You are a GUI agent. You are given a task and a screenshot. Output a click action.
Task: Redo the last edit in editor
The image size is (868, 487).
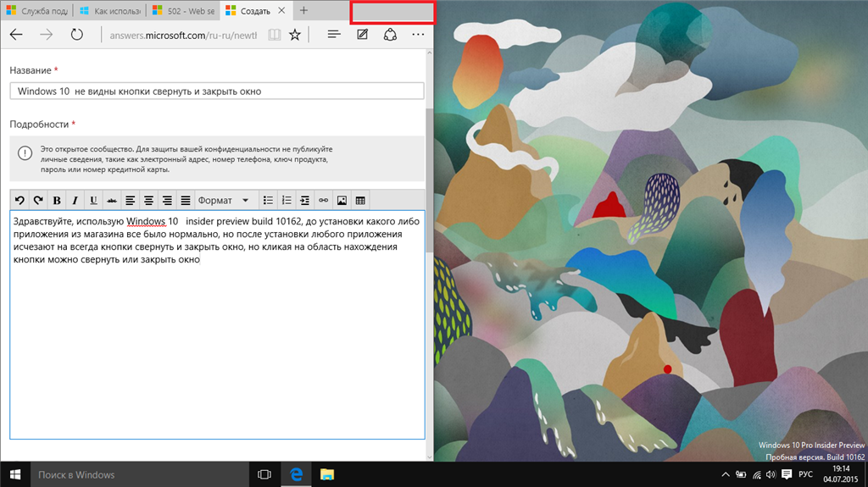37,201
